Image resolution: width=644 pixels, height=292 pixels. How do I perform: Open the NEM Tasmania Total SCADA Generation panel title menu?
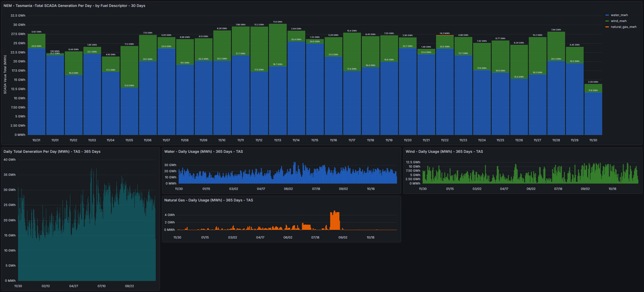coord(74,6)
